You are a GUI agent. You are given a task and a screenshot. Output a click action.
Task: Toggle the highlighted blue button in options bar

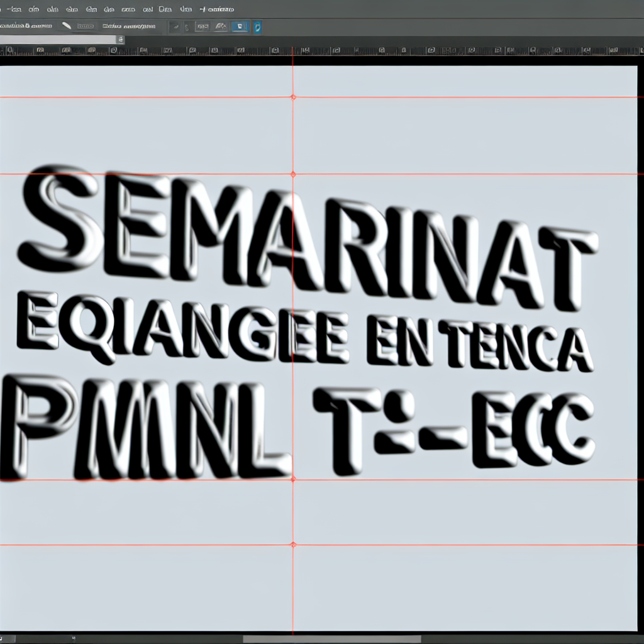tap(240, 27)
